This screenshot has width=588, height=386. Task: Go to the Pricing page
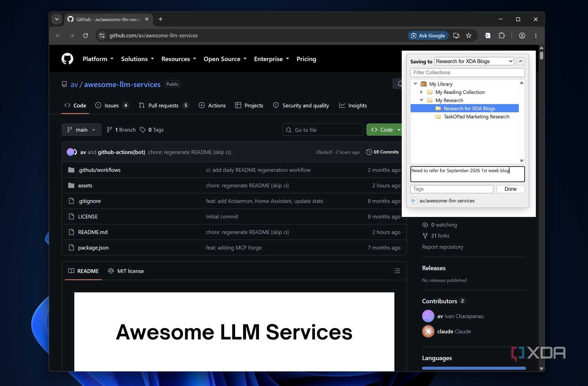click(306, 59)
